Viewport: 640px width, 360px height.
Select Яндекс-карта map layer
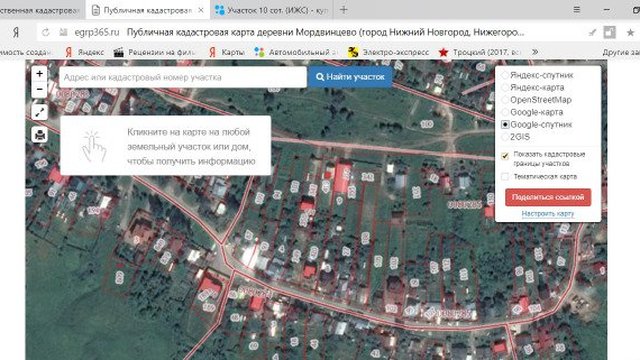(x=505, y=87)
